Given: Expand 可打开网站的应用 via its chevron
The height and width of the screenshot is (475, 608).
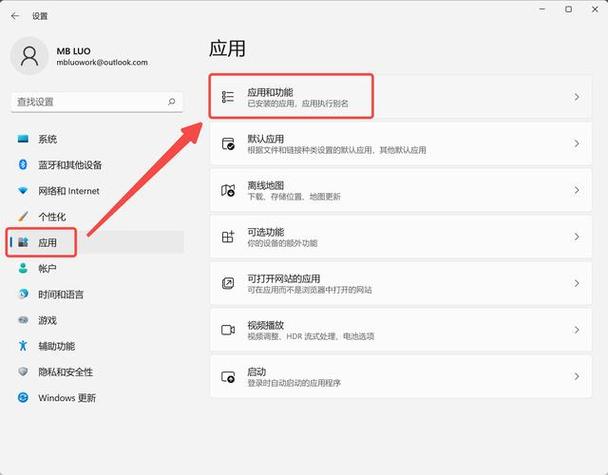Looking at the screenshot, I should 577,283.
